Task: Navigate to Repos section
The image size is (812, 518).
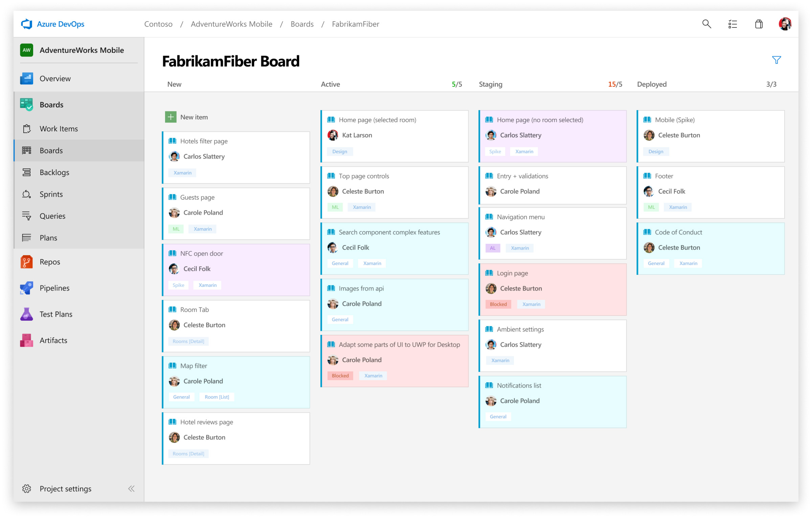Action: pos(49,262)
